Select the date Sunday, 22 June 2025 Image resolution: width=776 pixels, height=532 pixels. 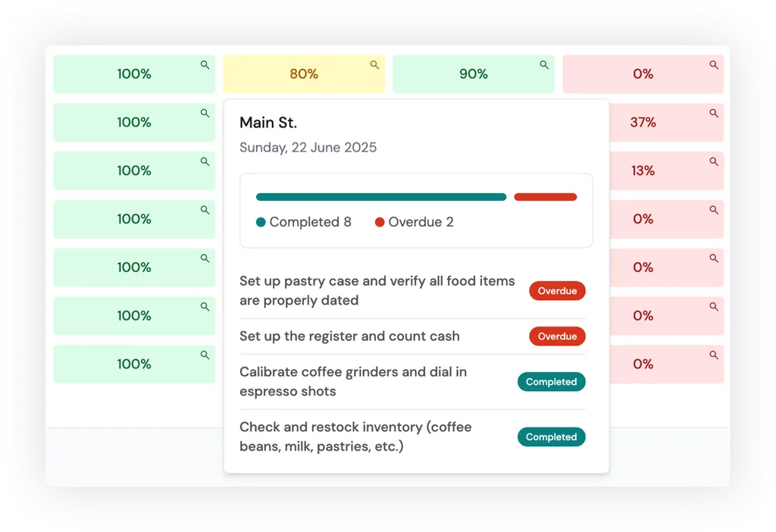[x=308, y=147]
